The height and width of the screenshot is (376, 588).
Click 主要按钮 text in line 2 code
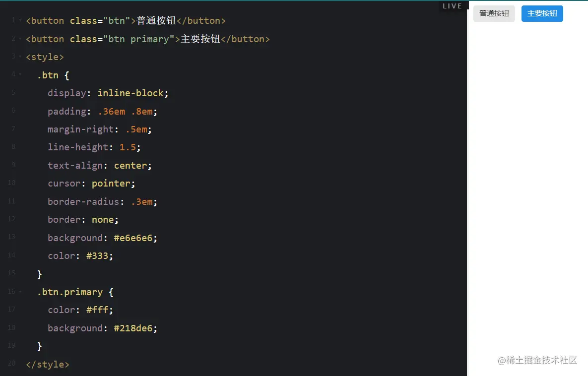[200, 39]
